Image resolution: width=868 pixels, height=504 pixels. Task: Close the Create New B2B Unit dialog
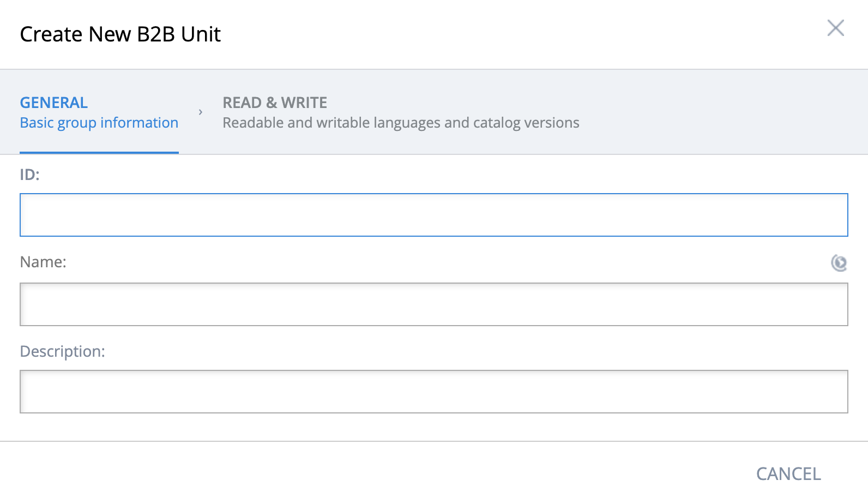coord(835,28)
